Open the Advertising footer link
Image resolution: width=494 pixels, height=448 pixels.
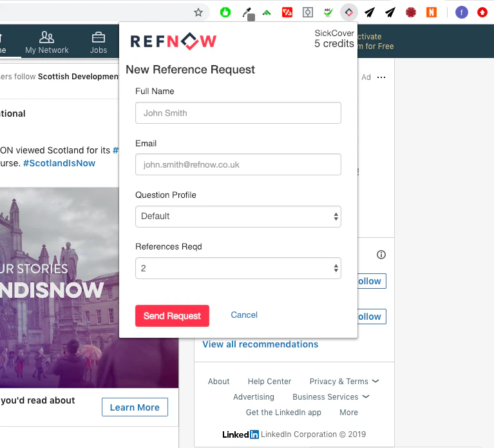coord(254,397)
